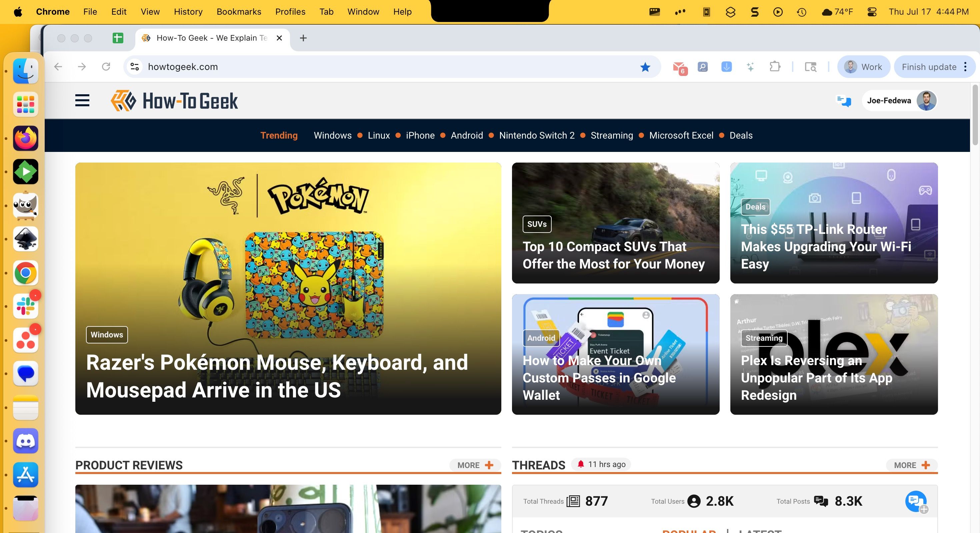Screen dimensions: 980x533
Task: Click the tab search icon in toolbar
Action: [x=811, y=67]
